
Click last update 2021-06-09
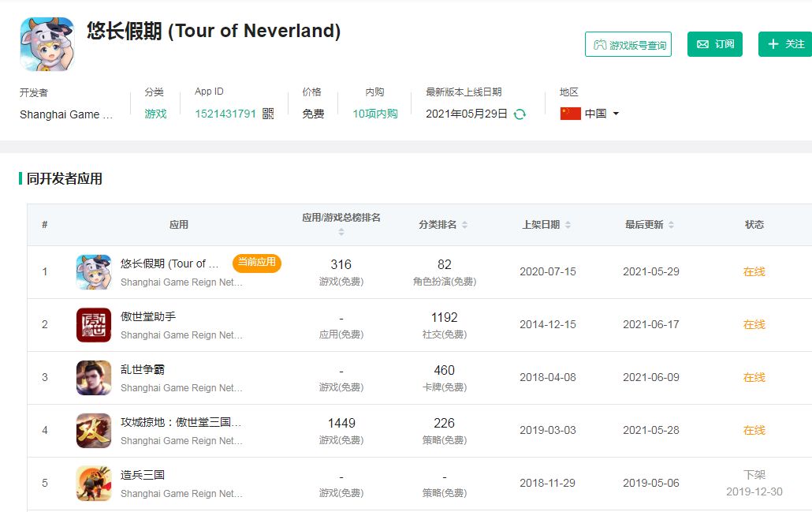click(x=651, y=377)
